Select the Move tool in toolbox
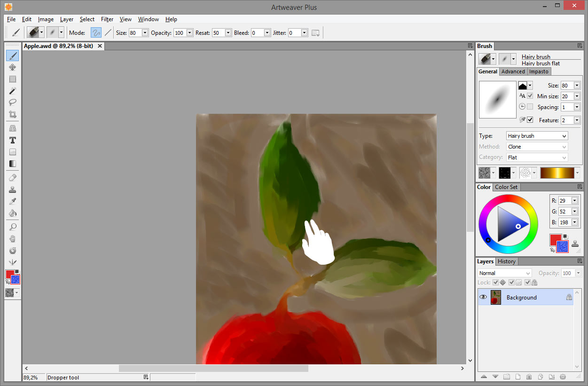The image size is (588, 386). click(x=13, y=67)
